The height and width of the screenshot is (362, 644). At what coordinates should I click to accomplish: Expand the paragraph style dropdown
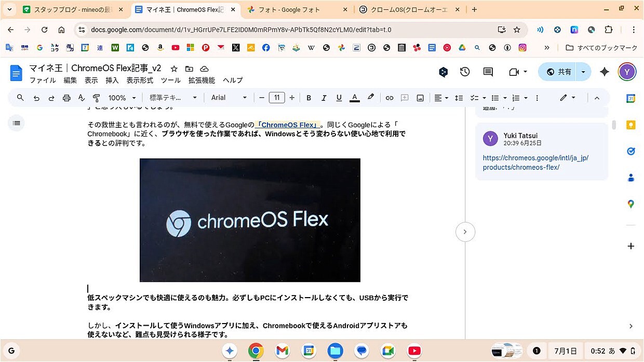point(173,98)
